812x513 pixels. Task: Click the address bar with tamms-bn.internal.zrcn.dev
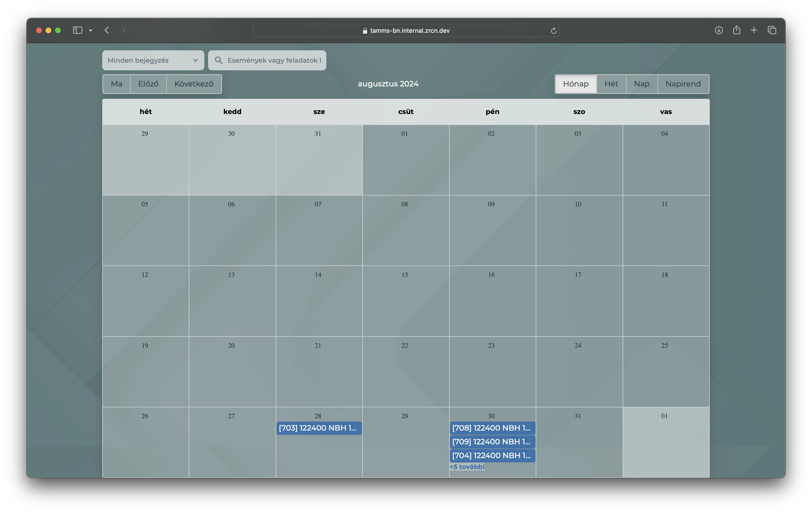point(406,30)
